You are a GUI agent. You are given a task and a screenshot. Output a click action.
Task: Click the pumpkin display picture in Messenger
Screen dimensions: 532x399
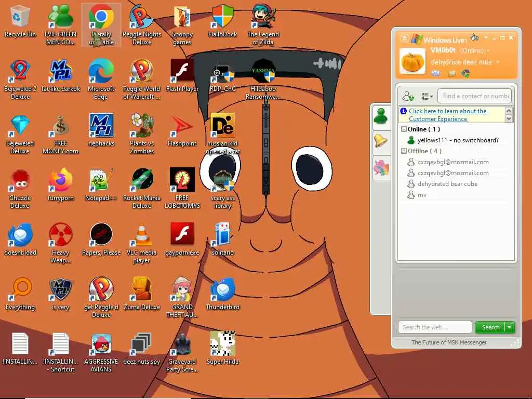(x=412, y=61)
